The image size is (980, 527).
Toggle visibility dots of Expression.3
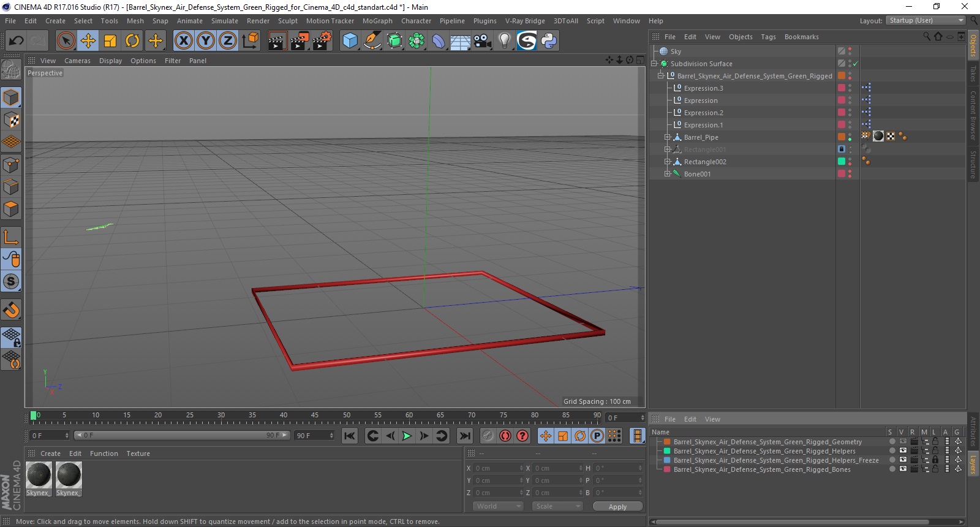[850, 88]
